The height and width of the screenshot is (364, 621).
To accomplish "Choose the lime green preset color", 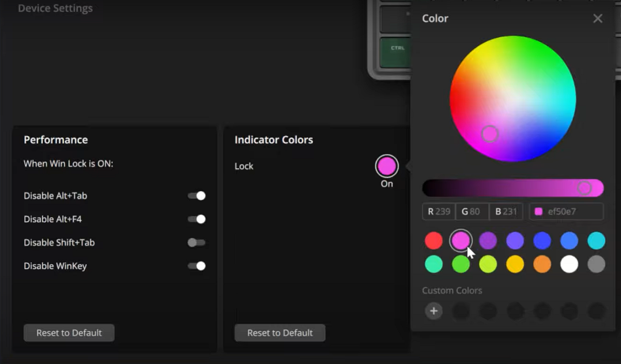I will [x=487, y=264].
